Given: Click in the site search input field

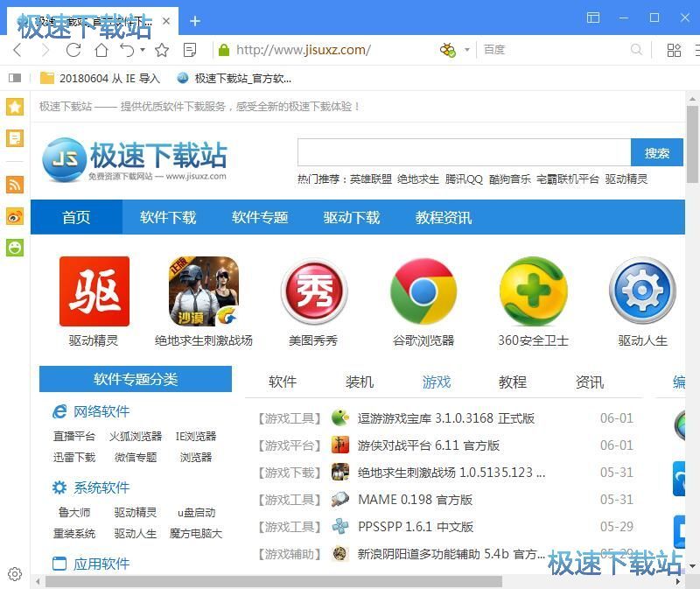Looking at the screenshot, I should [465, 152].
